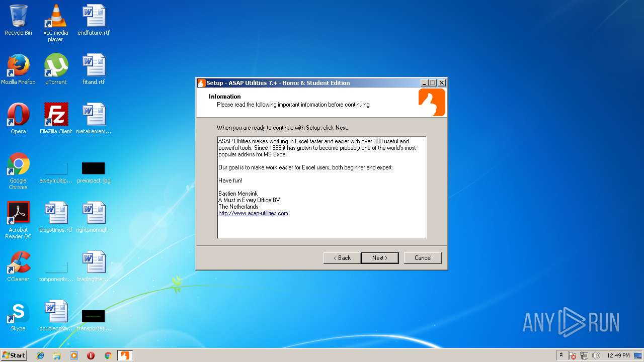Select the rightsnormal document icon
Viewport: 644px width, 362px height.
tap(94, 217)
